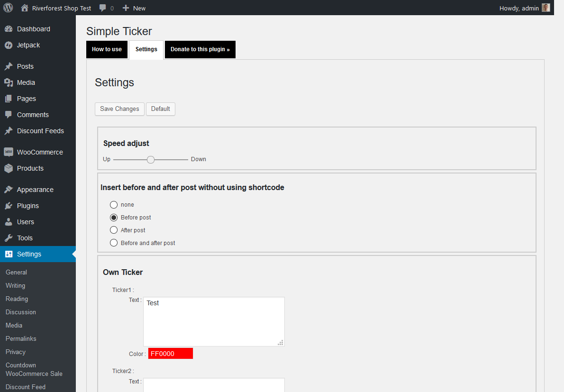Open the Donate to this plugin tab

(200, 49)
